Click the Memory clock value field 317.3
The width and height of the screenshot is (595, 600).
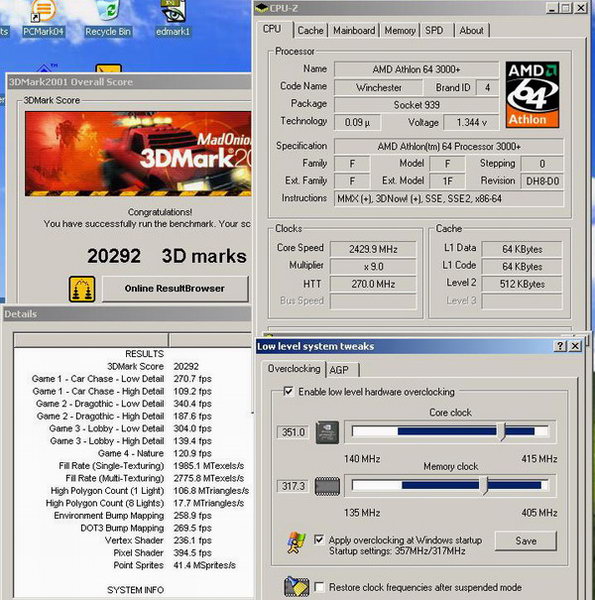293,486
